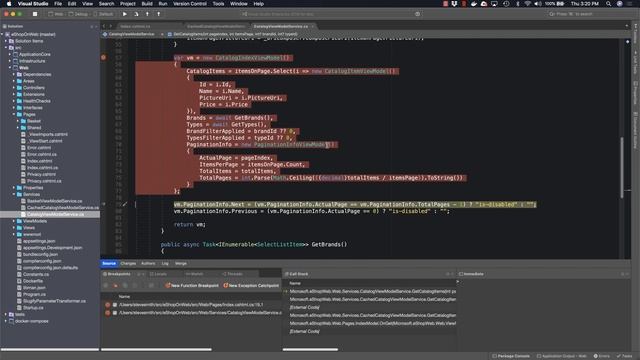Switch to the Merge tab
The width and height of the screenshot is (640, 360).
(x=181, y=264)
